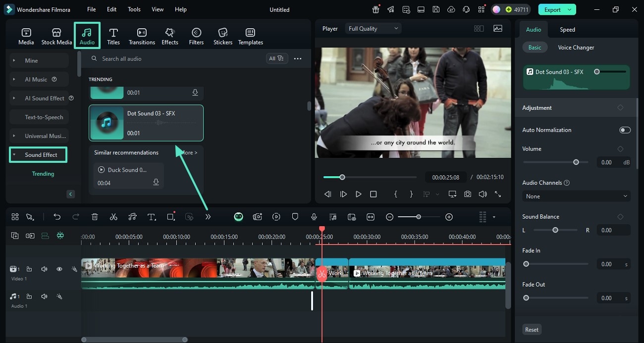The image size is (644, 343).
Task: Play the video preview
Action: 358,195
